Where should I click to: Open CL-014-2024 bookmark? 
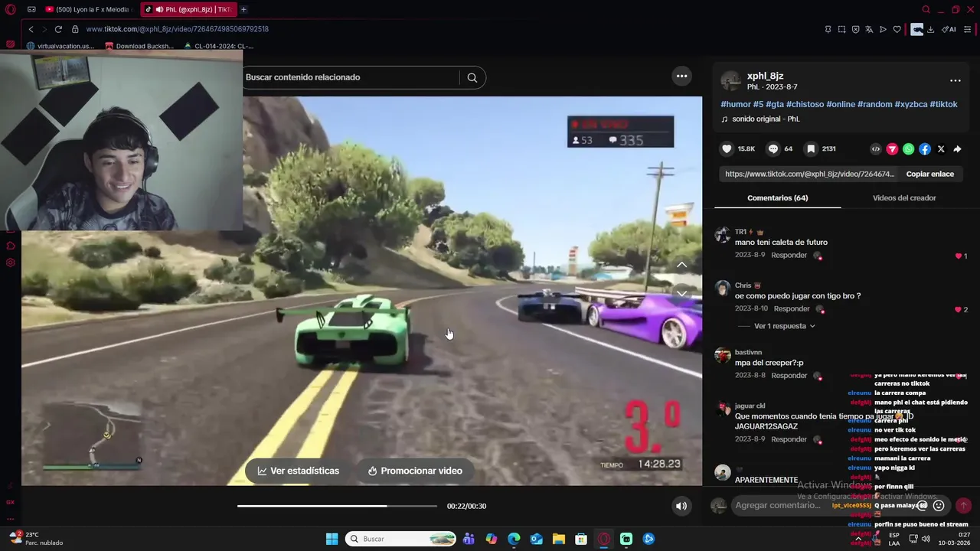(218, 46)
